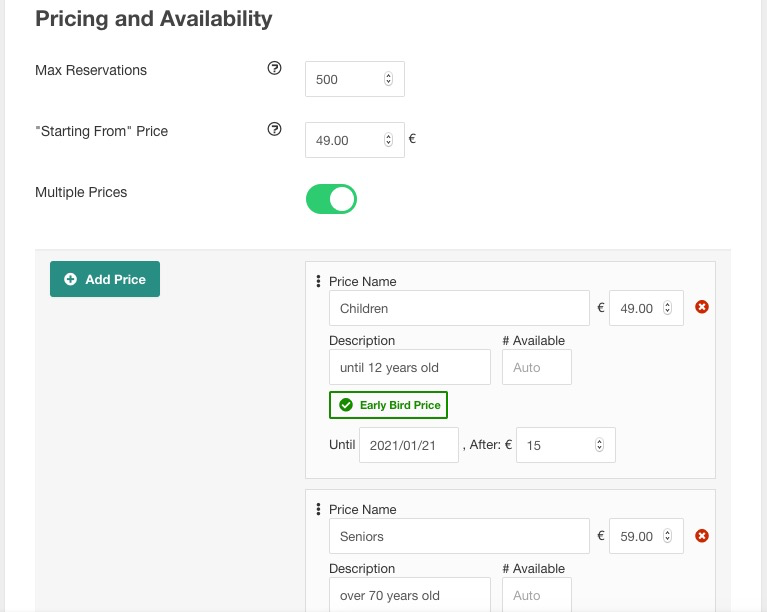Click checkmark icon in Early Bird Price
767x612 pixels.
(346, 405)
